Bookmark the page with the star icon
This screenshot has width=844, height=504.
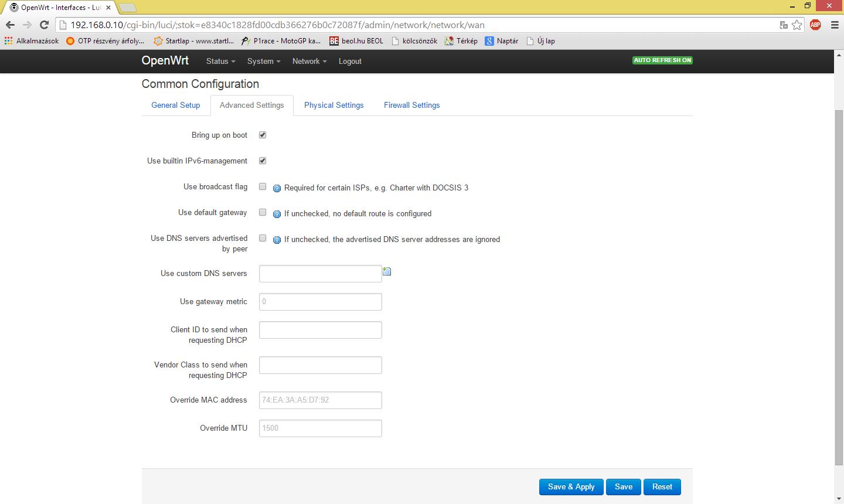click(x=797, y=25)
